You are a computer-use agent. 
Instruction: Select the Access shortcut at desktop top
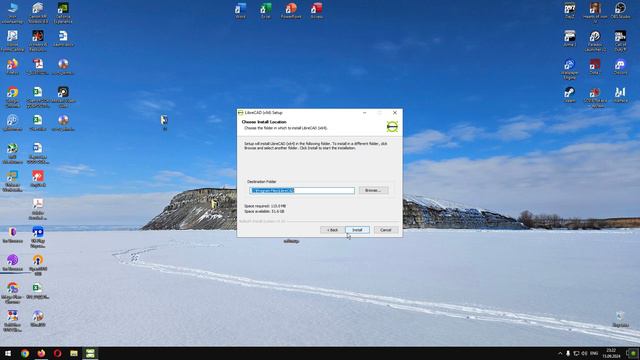click(x=317, y=11)
